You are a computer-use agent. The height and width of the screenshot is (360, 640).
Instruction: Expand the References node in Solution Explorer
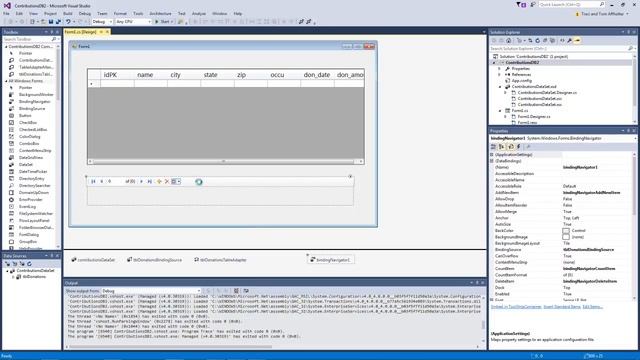(500, 75)
